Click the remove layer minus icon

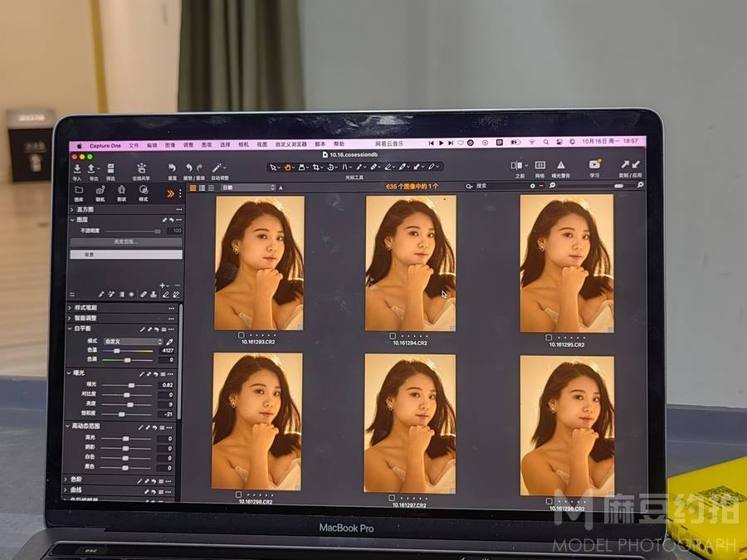tap(177, 285)
